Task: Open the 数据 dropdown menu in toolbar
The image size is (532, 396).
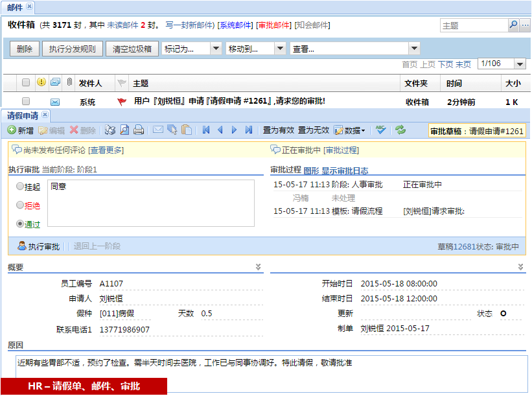Action: click(350, 130)
